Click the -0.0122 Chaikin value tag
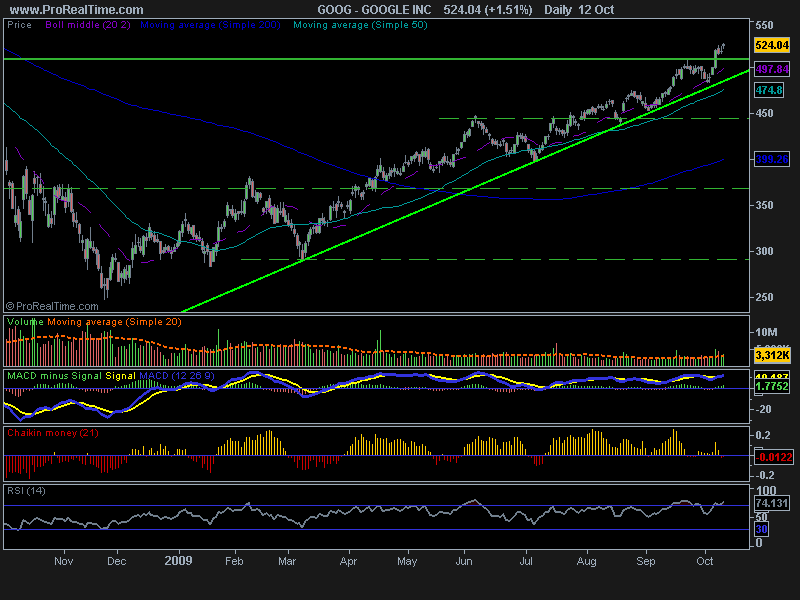This screenshot has width=800, height=600. 773,457
